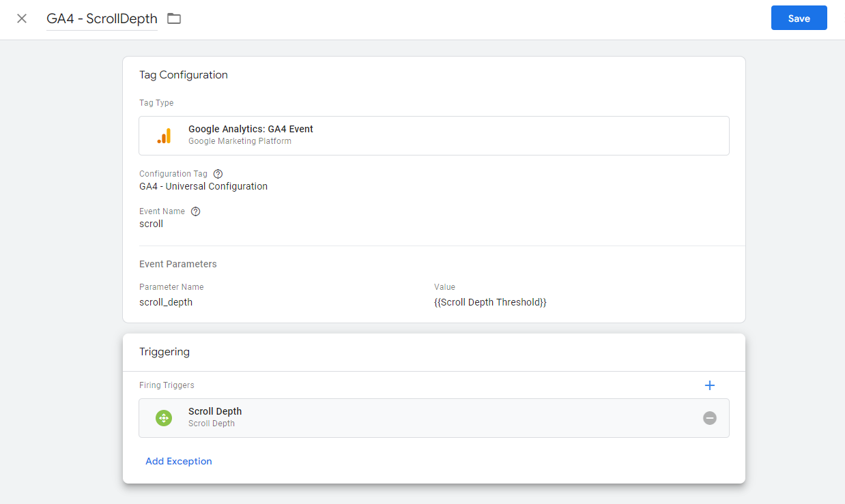Image resolution: width=845 pixels, height=504 pixels.
Task: Close the tag editor with the X icon
Action: (x=21, y=18)
